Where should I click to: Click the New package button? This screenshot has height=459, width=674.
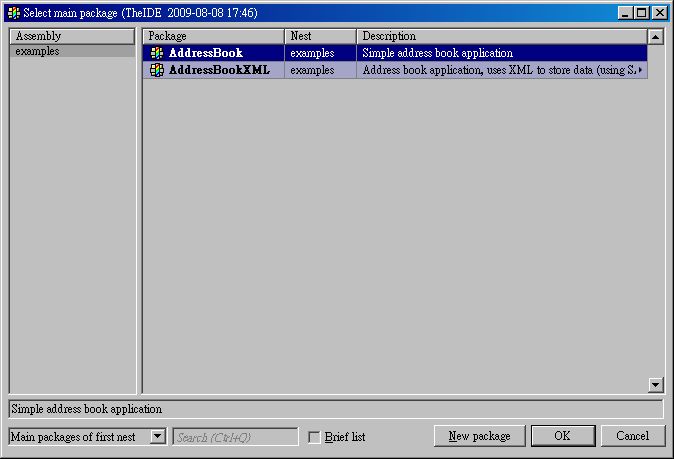(479, 436)
